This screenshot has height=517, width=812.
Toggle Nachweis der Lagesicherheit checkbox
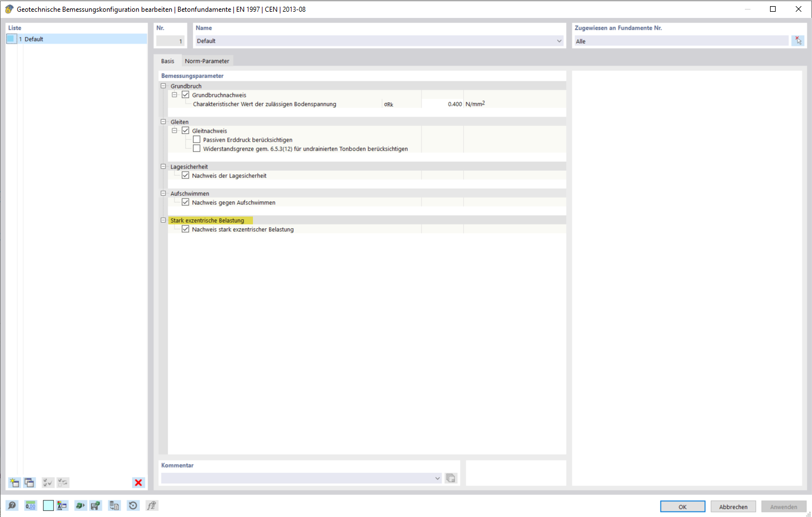[185, 176]
